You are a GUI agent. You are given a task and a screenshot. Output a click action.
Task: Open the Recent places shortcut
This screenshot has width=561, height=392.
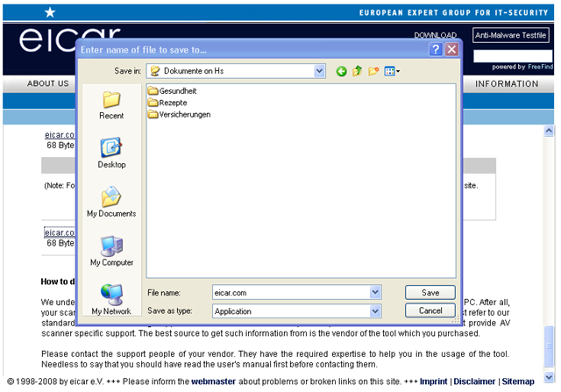click(111, 105)
